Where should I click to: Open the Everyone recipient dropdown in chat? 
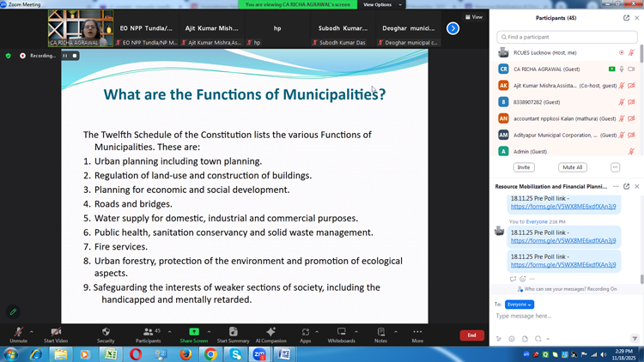click(519, 305)
